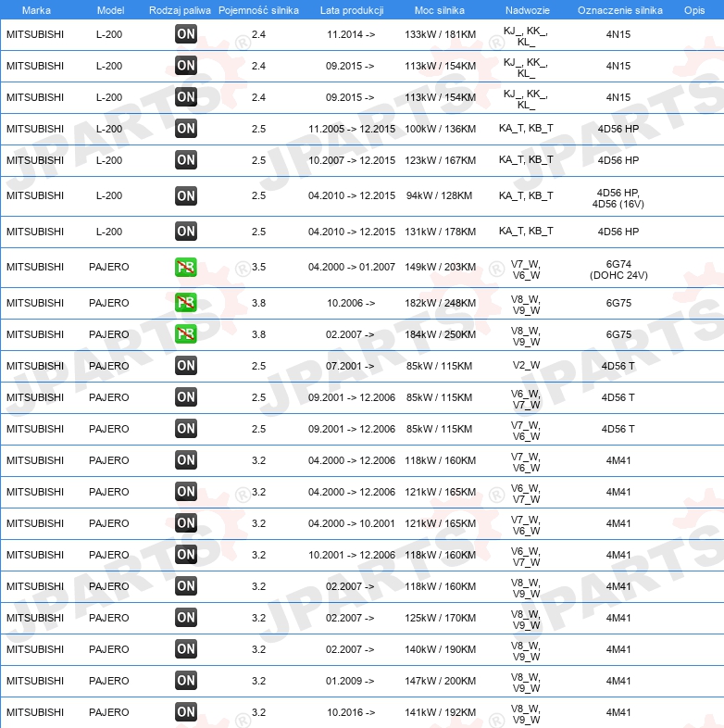Select the 11.2014 -> production date cell
The height and width of the screenshot is (728, 724).
point(351,34)
